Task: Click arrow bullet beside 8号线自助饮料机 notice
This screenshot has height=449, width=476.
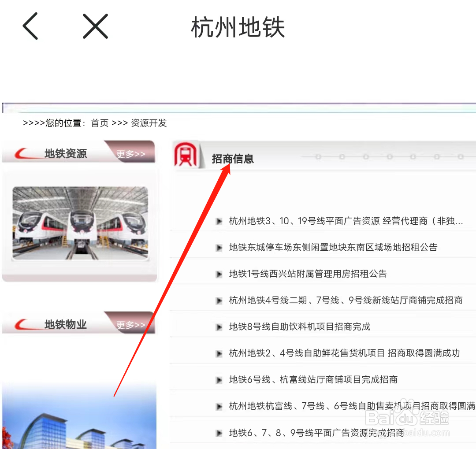Action: click(219, 327)
